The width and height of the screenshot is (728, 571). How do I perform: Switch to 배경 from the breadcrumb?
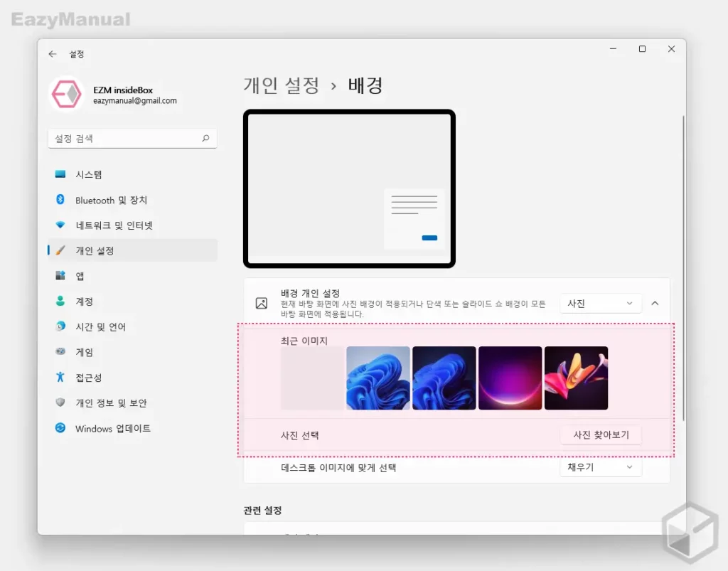[365, 85]
